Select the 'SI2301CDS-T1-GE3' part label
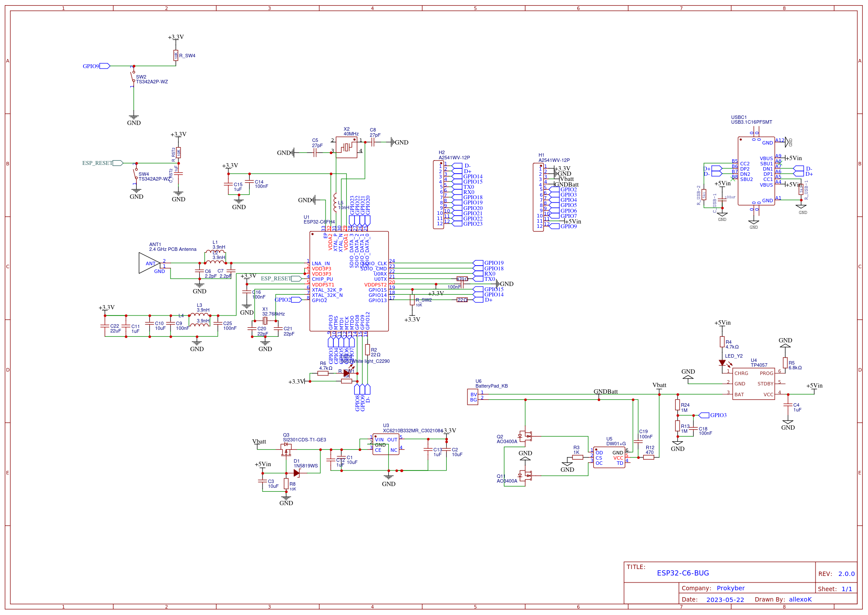Screen dimensions: 868x615 coord(304,440)
